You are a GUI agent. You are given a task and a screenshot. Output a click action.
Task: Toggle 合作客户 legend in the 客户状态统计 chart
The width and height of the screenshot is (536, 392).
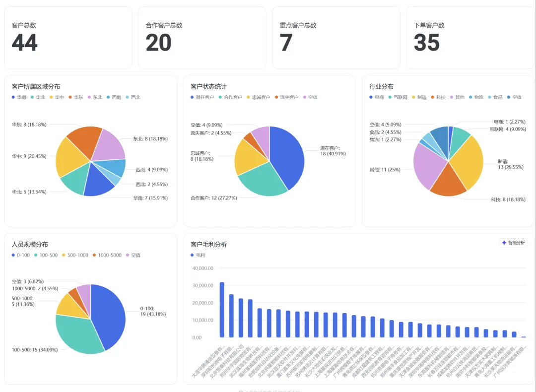[x=230, y=97]
